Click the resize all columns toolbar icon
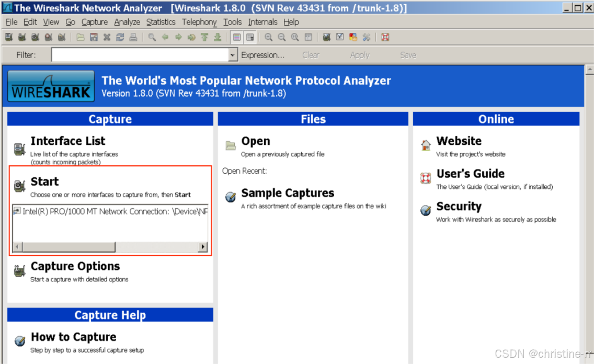Viewport: 594px width, 364px height. (309, 37)
